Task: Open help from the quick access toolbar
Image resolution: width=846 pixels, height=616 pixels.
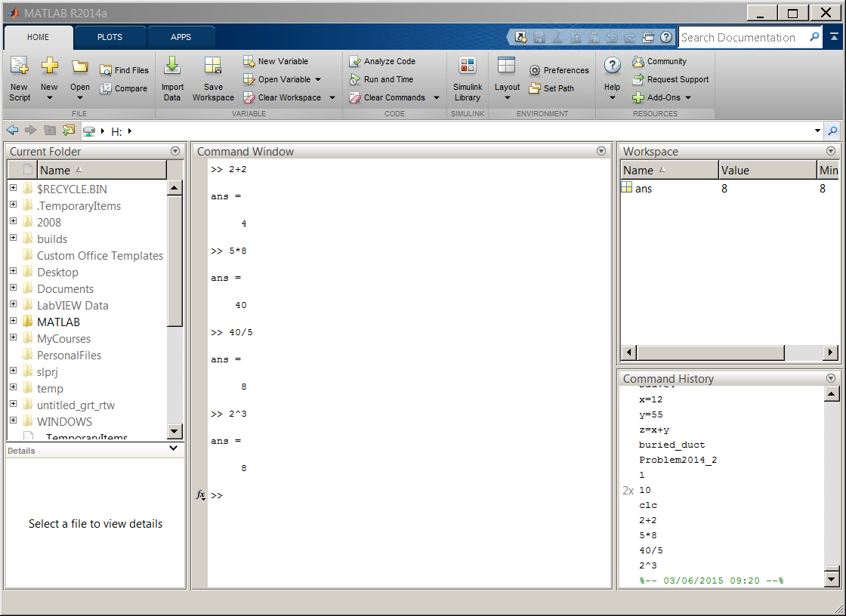Action: coord(666,37)
